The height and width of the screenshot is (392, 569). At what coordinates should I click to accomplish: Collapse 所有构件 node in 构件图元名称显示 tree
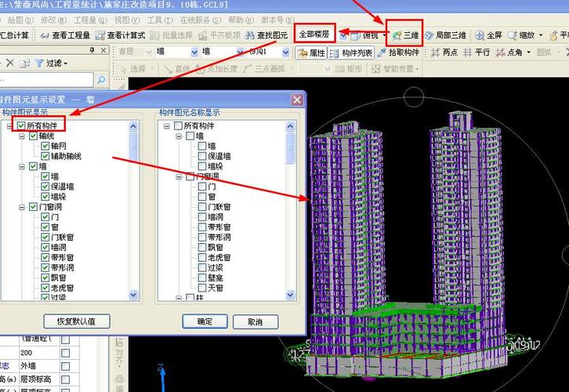[167, 126]
